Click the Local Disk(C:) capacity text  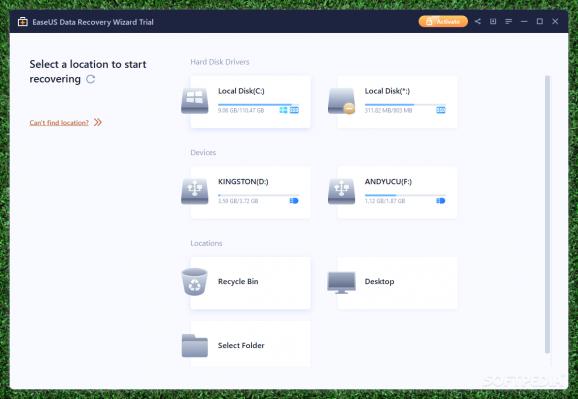(x=241, y=110)
